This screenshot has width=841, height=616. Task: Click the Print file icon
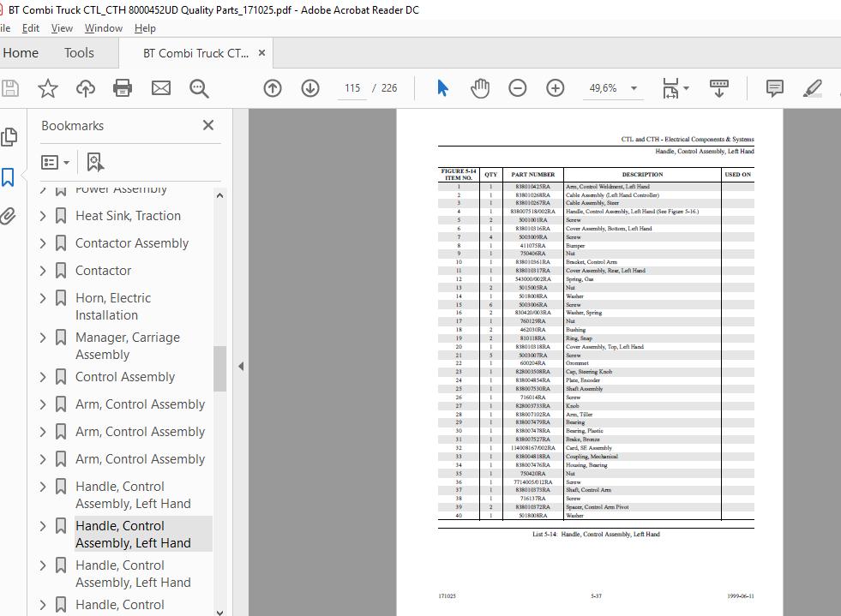point(123,88)
